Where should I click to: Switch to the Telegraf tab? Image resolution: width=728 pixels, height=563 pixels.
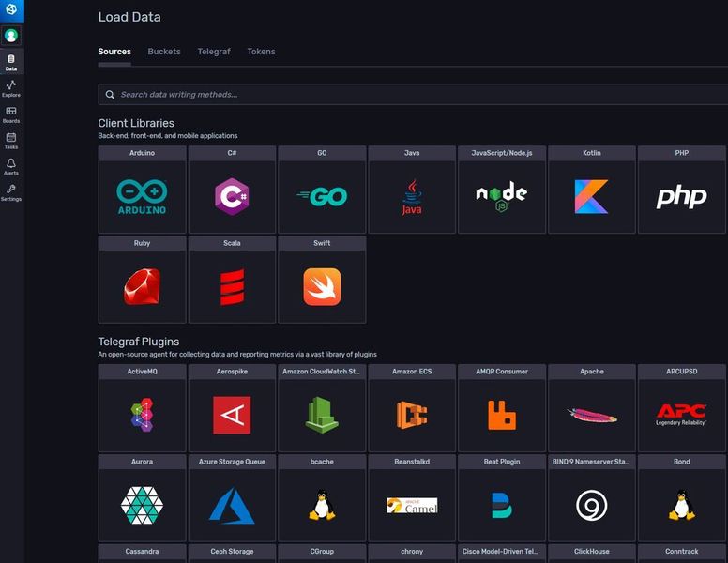214,52
